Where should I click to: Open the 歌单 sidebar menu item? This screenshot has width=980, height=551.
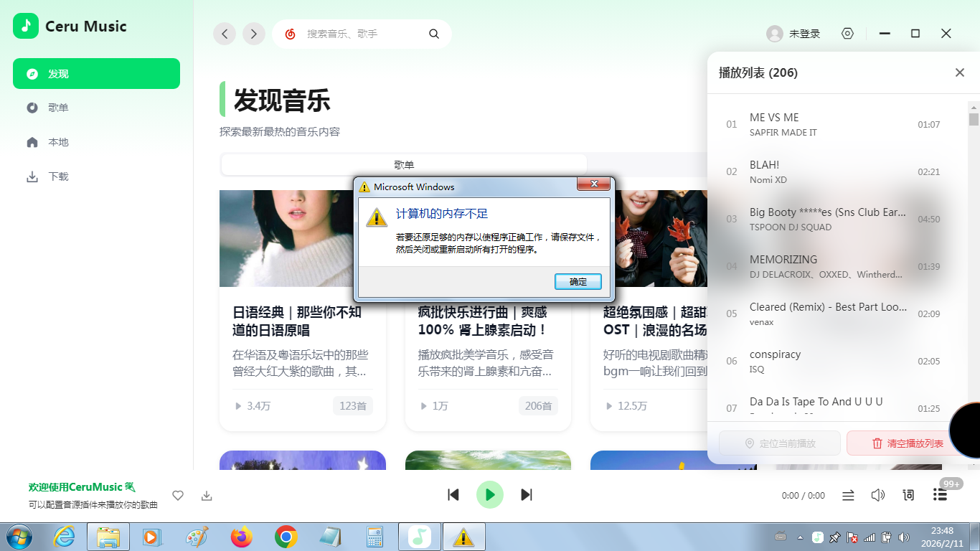click(58, 108)
